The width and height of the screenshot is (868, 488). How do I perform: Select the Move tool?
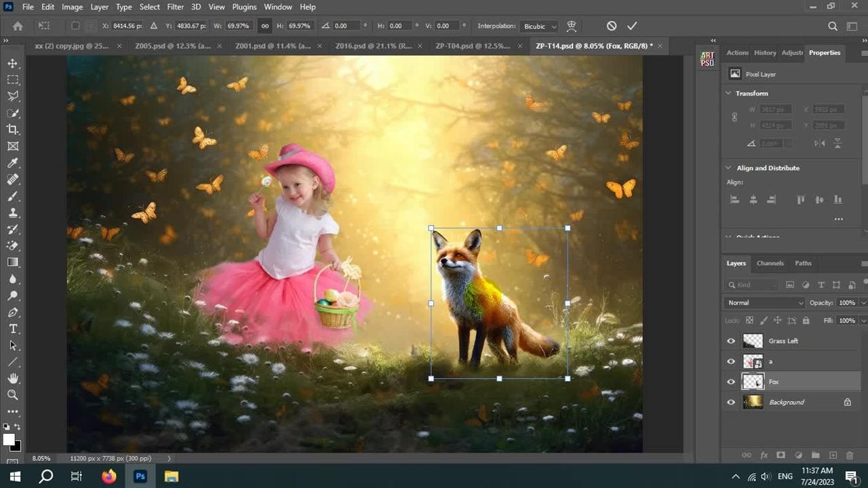point(13,63)
